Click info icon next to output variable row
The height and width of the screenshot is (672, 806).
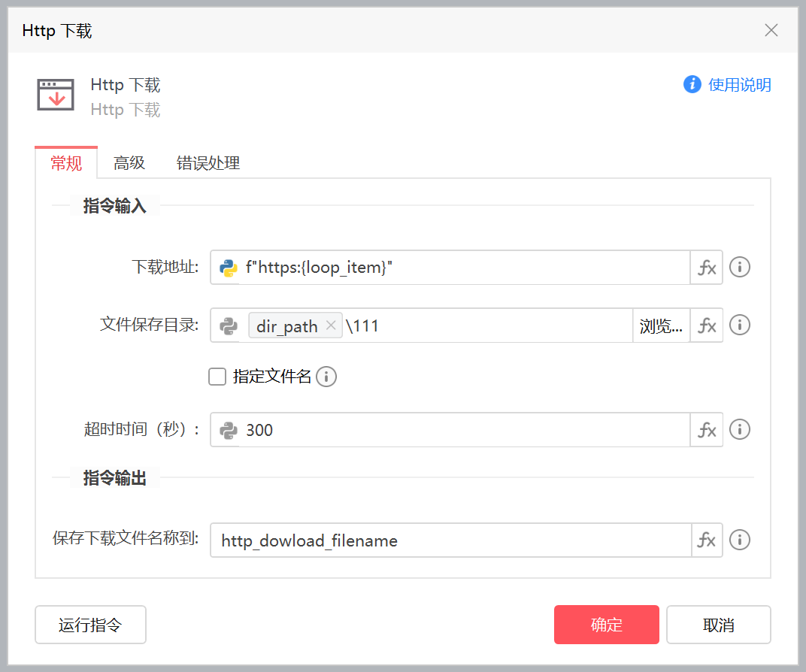[740, 540]
